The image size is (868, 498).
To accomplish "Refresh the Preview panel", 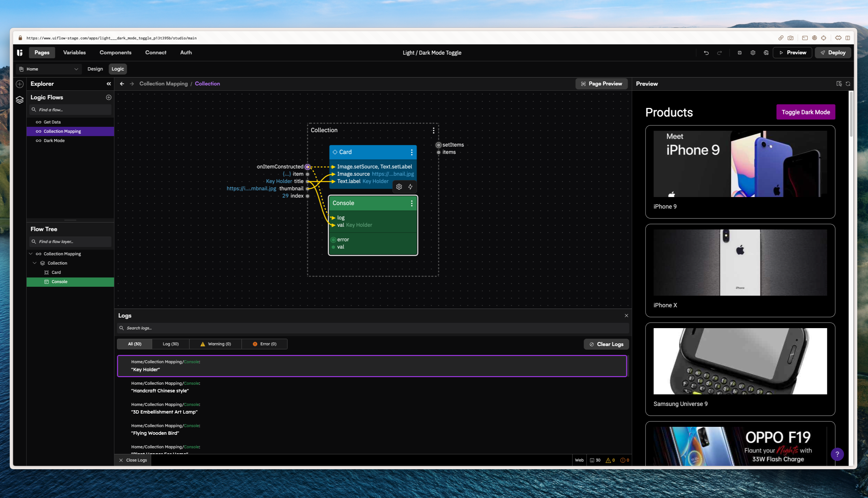I will tap(848, 84).
